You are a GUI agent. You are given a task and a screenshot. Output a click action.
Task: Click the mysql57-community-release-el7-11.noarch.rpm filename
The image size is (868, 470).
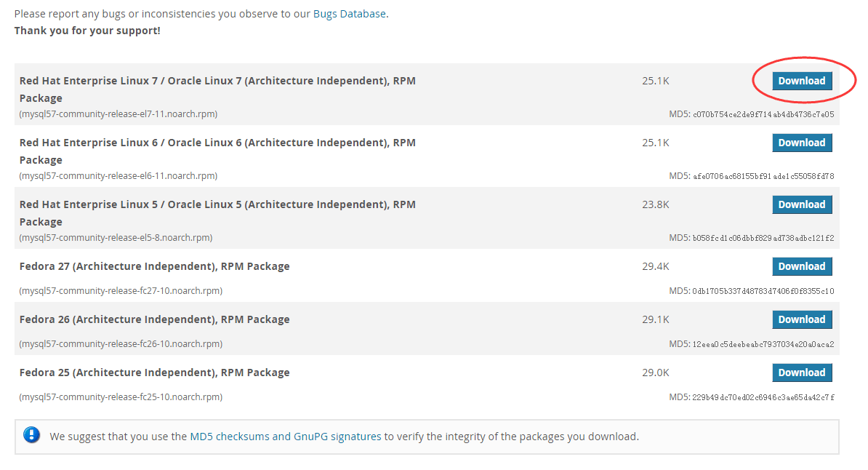[x=118, y=114]
